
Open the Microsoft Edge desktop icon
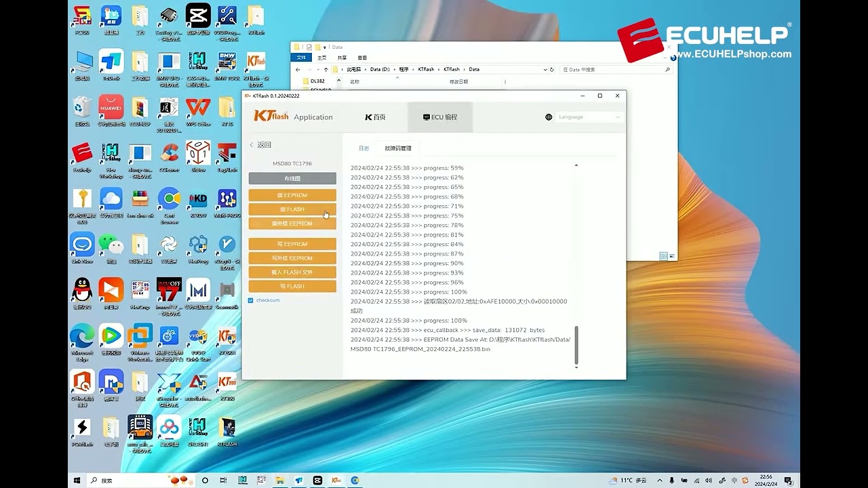point(82,342)
